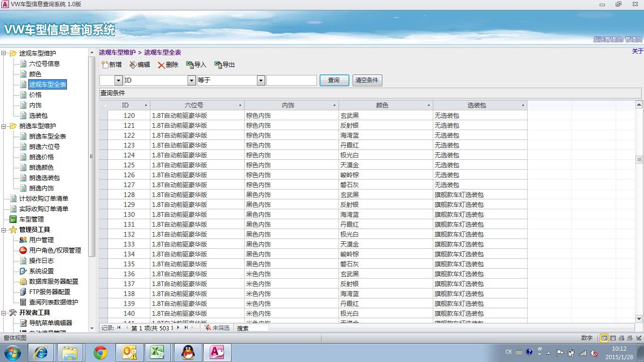
Task: Click the 清空条件 clear conditions button
Action: (x=367, y=80)
